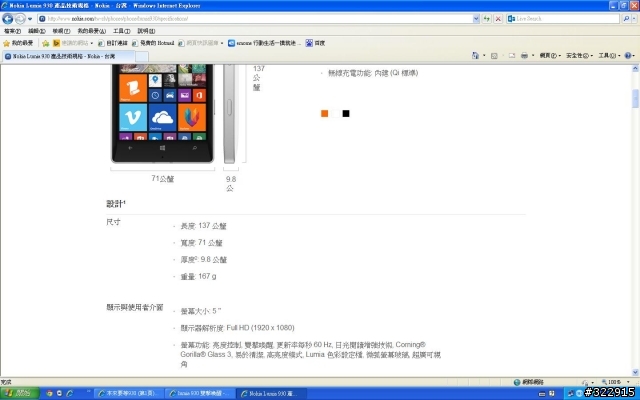Open the 我的最愛(A) menu
This screenshot has height=400, width=640.
tap(91, 31)
